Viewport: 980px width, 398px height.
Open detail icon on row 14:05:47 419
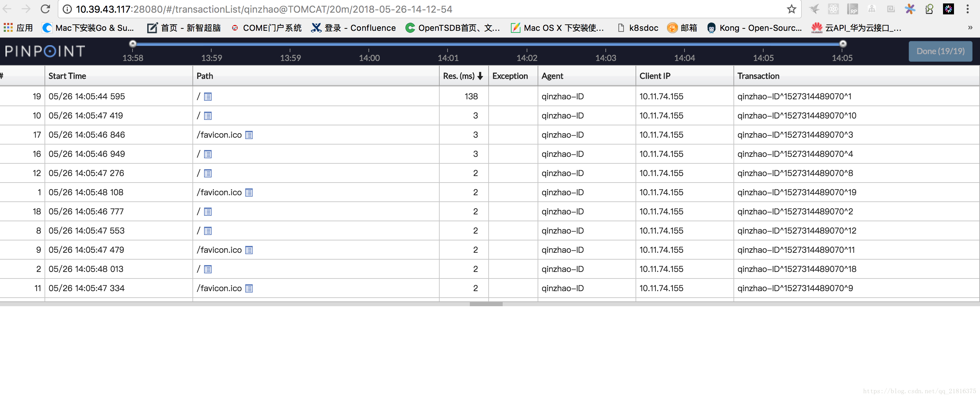coord(208,116)
